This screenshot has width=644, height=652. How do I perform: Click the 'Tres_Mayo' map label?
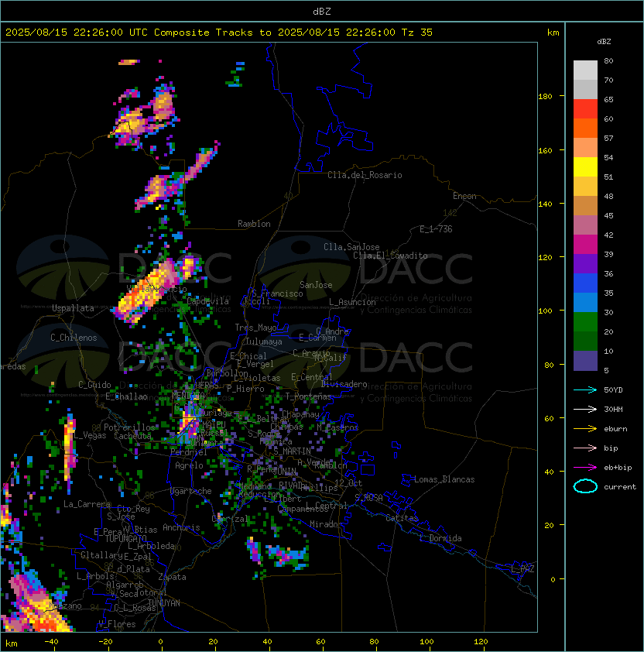pos(255,328)
